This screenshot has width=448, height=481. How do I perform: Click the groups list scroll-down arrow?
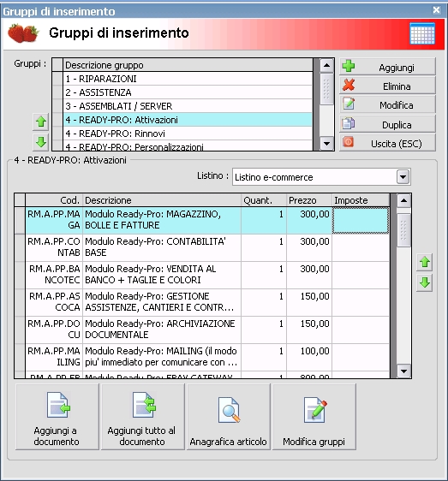pyautogui.click(x=326, y=144)
